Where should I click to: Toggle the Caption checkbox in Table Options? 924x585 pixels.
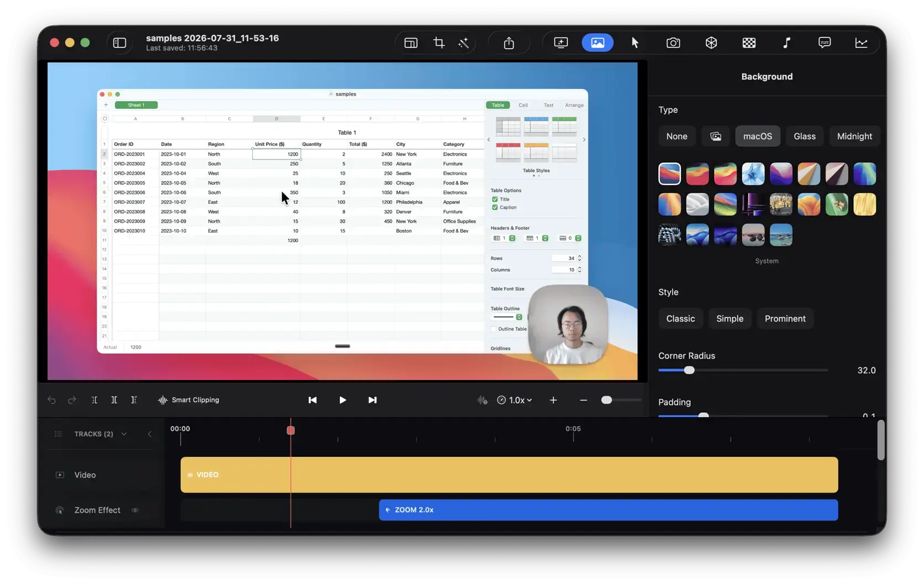click(x=495, y=208)
